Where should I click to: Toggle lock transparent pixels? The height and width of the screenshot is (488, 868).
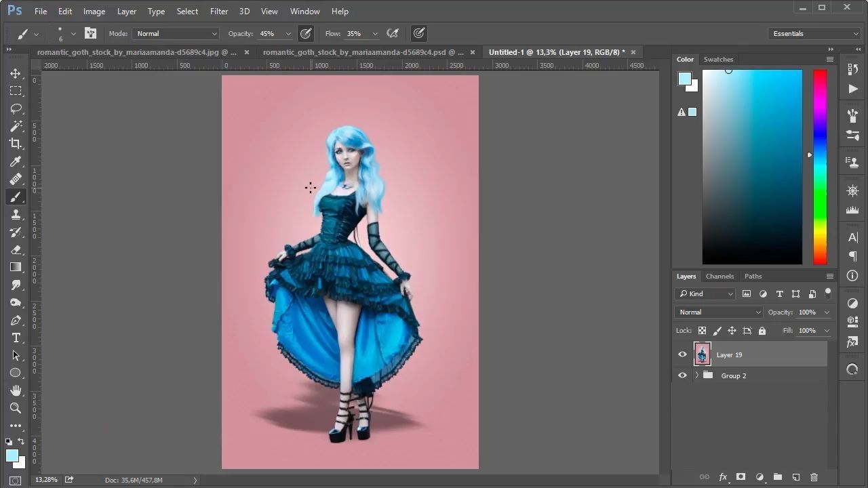click(702, 331)
